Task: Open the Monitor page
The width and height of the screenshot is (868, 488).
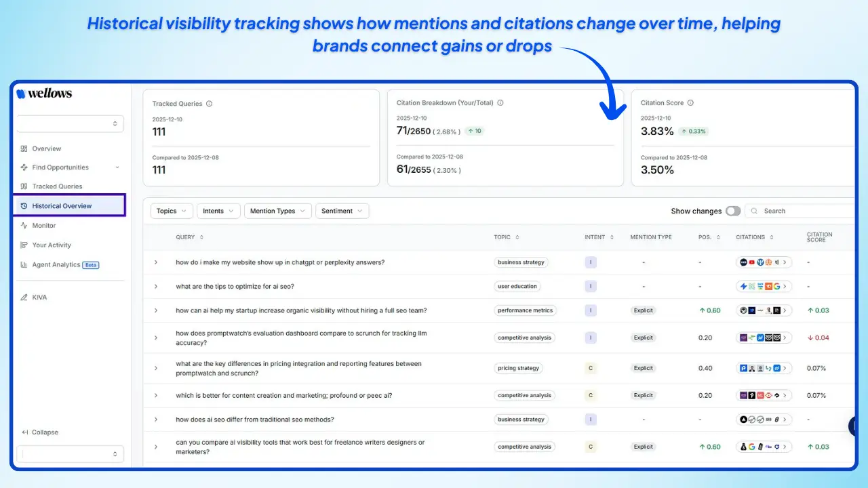Action: click(x=44, y=226)
